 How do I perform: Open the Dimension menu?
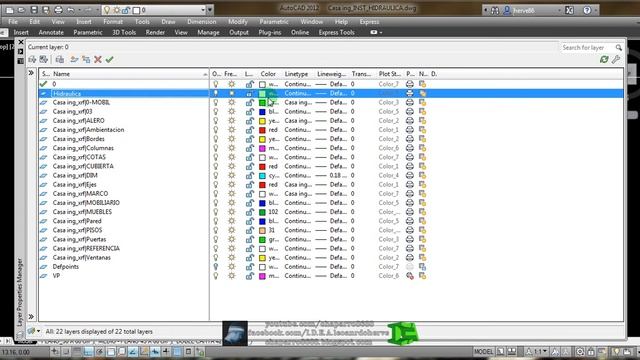(202, 22)
